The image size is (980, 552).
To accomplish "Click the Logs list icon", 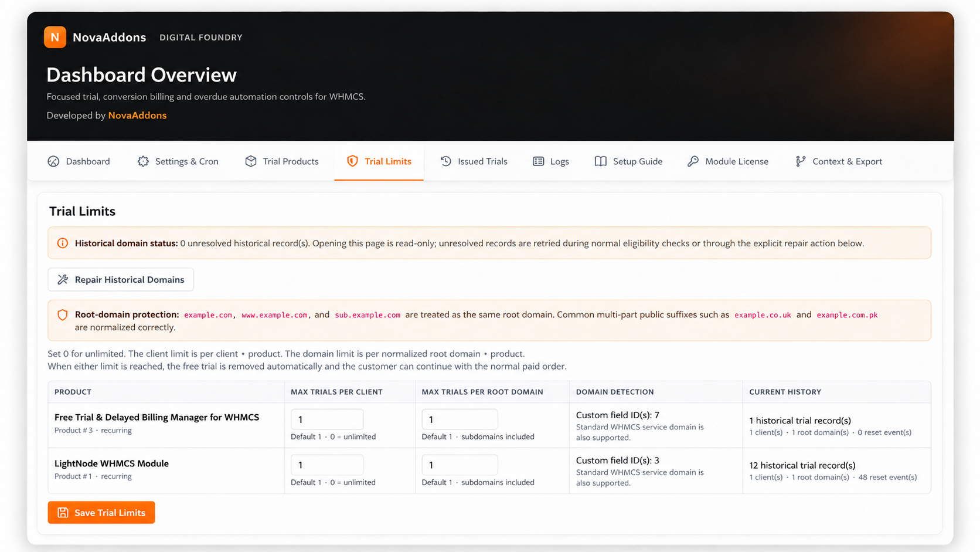I will point(538,161).
